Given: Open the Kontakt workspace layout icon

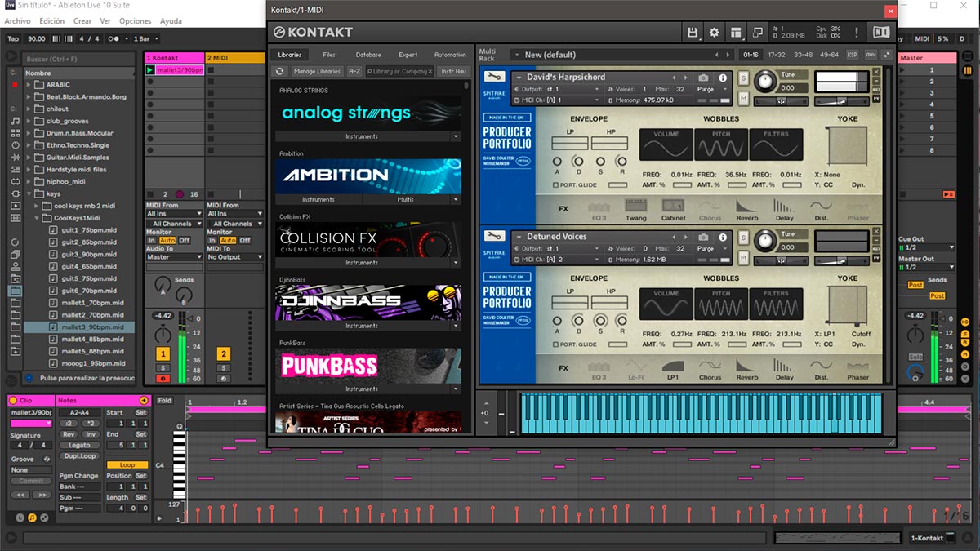Looking at the screenshot, I should [737, 32].
